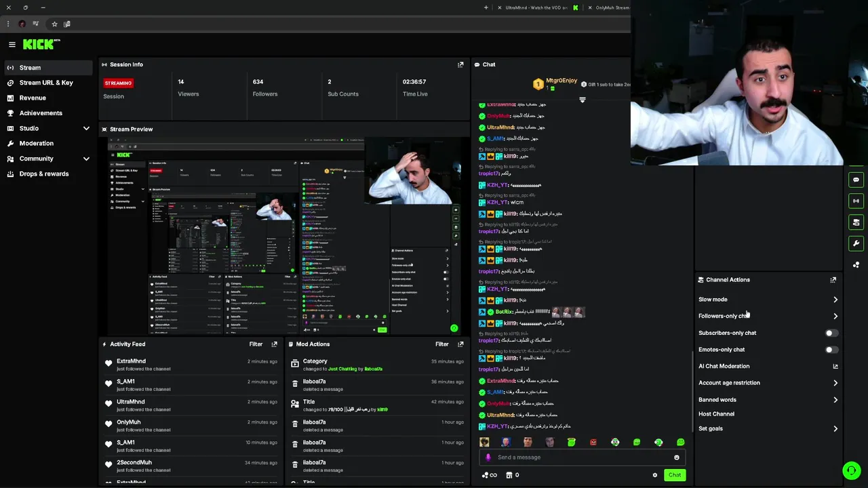Pop out the Session Info panel
The height and width of the screenshot is (488, 868).
pyautogui.click(x=460, y=64)
